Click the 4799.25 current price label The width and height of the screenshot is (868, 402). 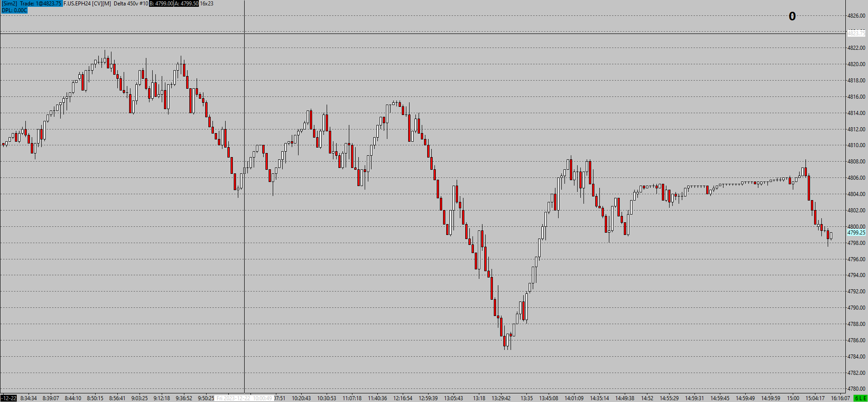pos(856,233)
